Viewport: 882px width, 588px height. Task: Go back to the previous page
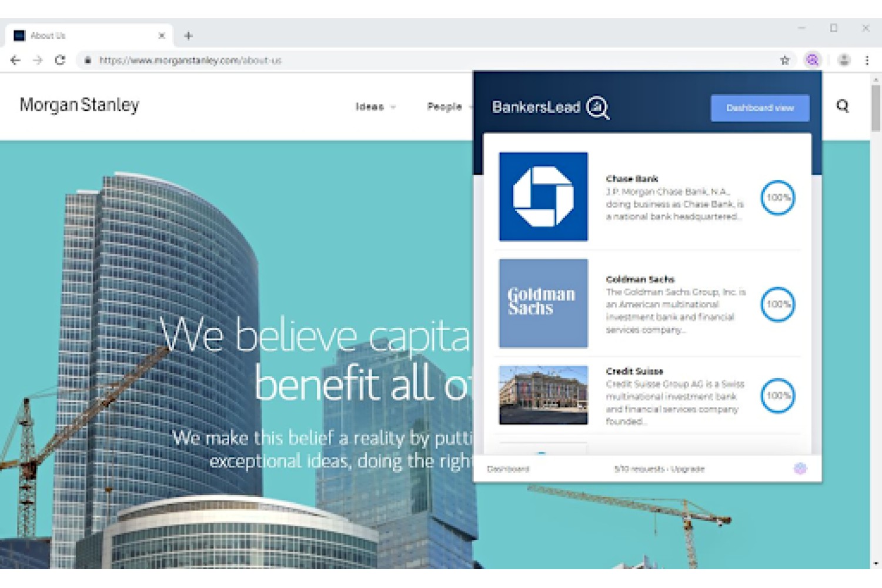pyautogui.click(x=15, y=60)
